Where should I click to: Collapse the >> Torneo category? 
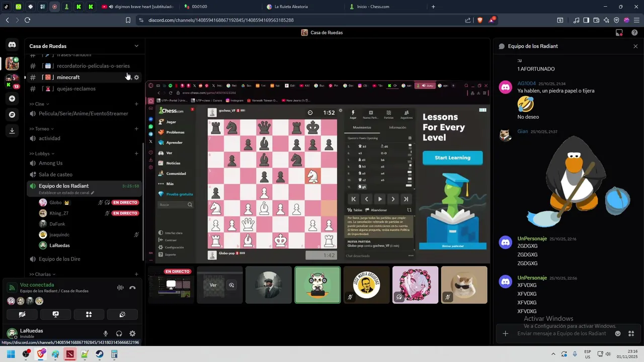point(41,129)
